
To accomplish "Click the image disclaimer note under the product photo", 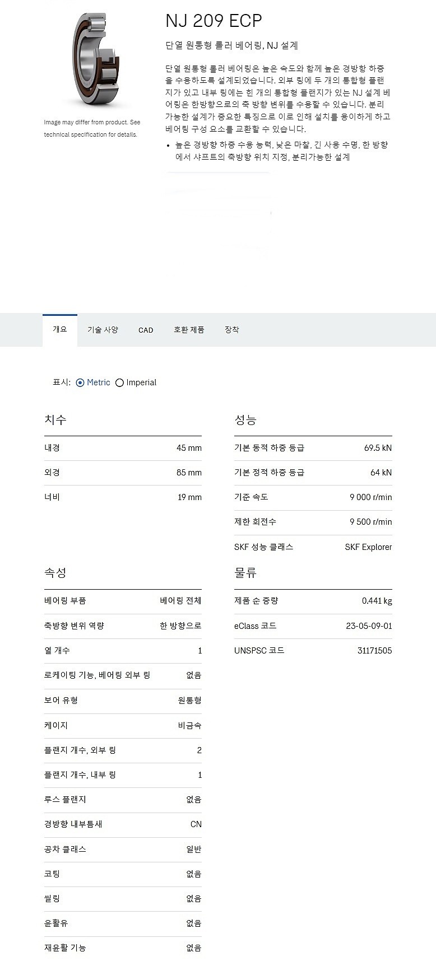I will [x=92, y=128].
